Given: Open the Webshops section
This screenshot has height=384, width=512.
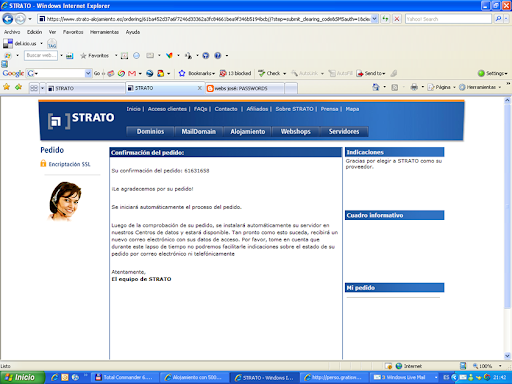Looking at the screenshot, I should coord(295,131).
